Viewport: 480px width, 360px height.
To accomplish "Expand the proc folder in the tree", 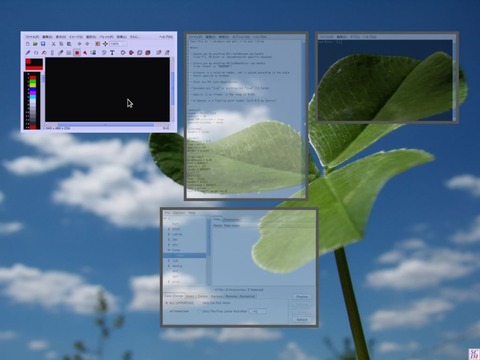I will coord(169,282).
